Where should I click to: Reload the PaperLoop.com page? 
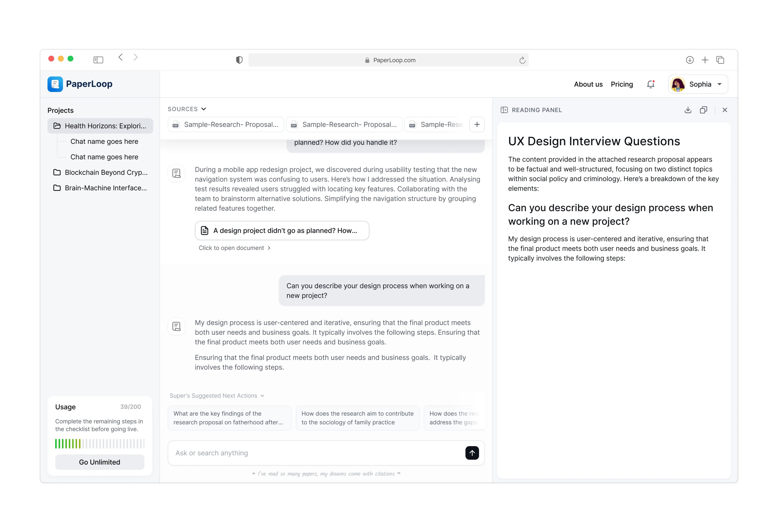tap(522, 60)
